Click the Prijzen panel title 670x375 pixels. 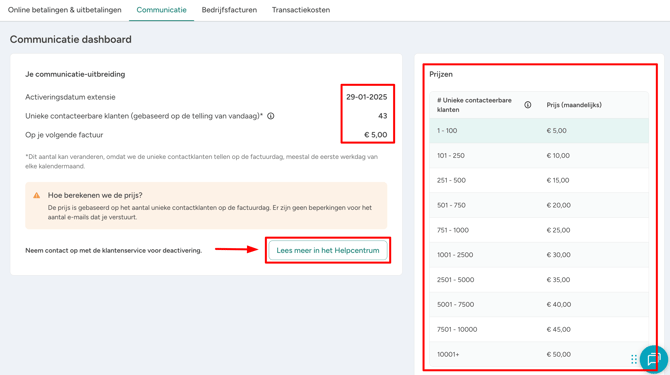point(441,74)
